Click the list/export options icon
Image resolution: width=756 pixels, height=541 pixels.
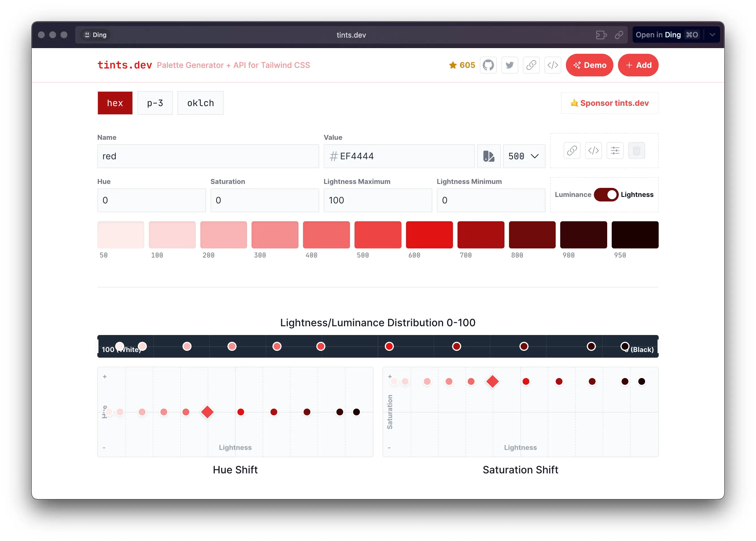pyautogui.click(x=614, y=151)
